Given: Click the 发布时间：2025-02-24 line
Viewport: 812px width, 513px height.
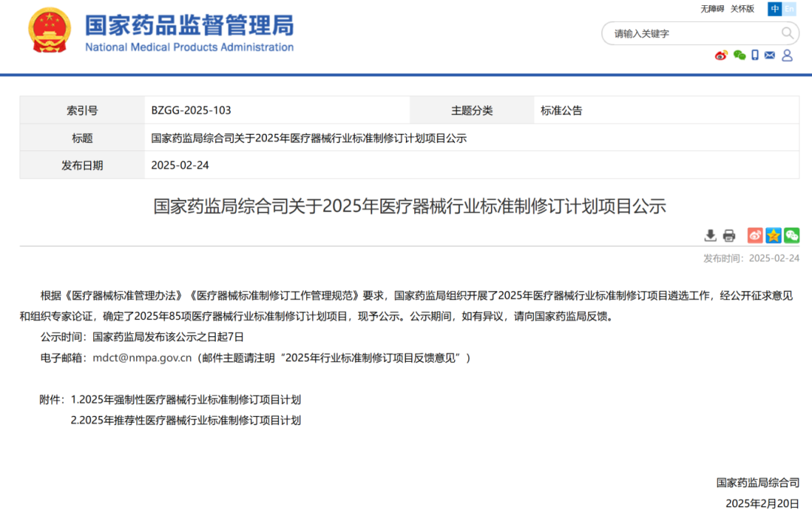Looking at the screenshot, I should pos(751,259).
